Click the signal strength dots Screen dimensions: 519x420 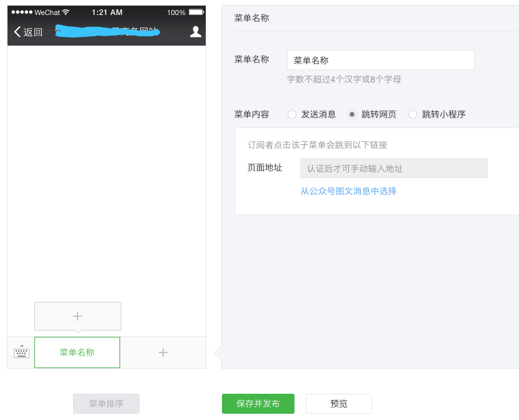[x=21, y=12]
